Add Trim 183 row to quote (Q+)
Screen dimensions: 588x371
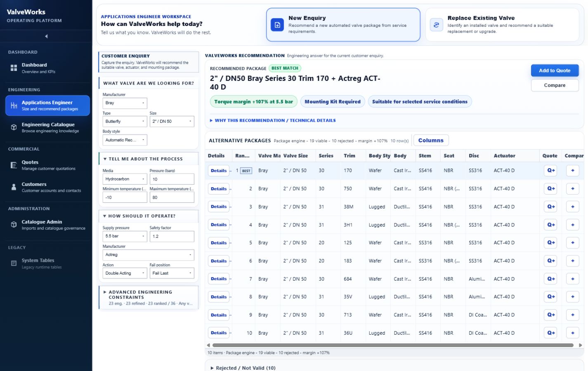click(551, 261)
